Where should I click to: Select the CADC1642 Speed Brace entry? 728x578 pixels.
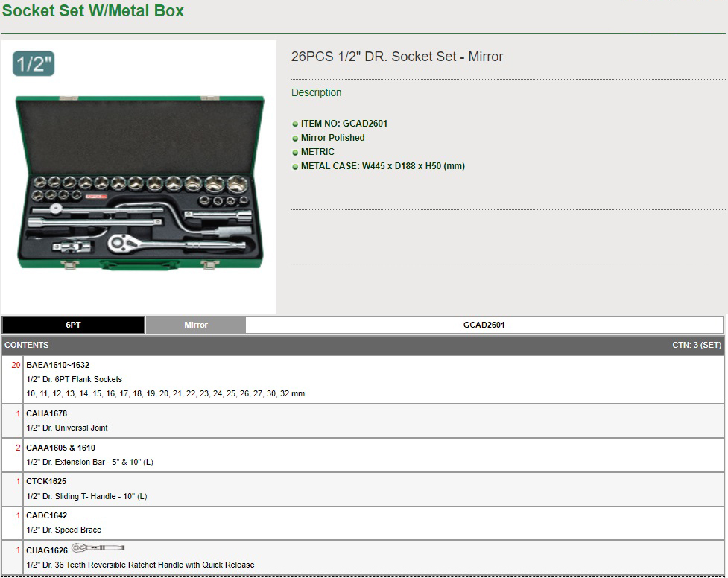coord(46,515)
